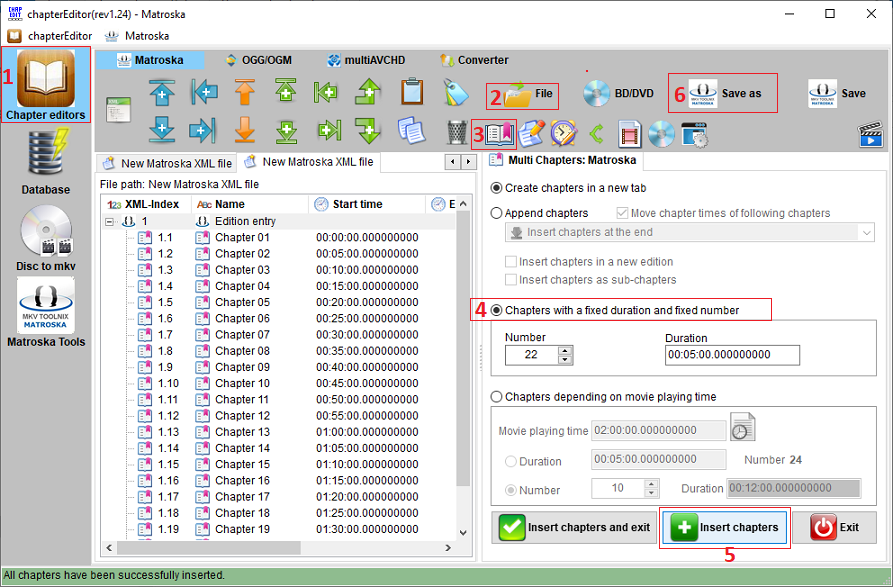Open the Disc to mkv section

[46, 238]
